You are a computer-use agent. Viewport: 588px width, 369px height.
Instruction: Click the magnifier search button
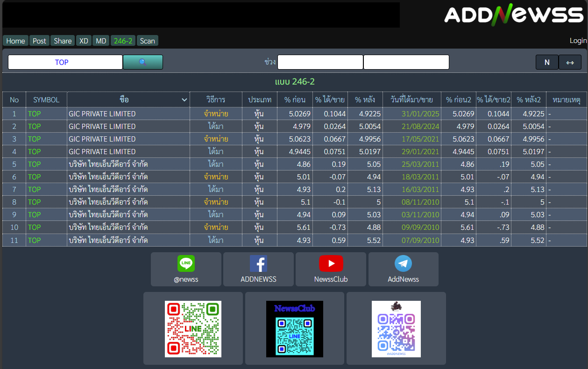click(x=143, y=62)
